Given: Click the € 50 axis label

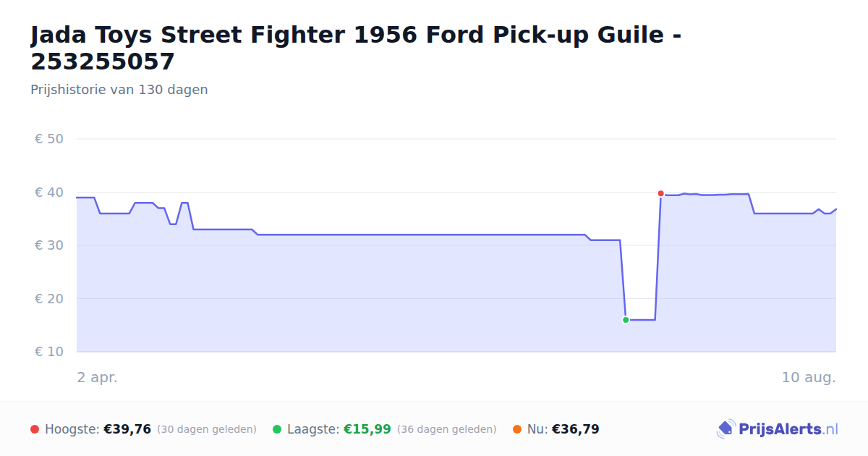Looking at the screenshot, I should coord(49,139).
